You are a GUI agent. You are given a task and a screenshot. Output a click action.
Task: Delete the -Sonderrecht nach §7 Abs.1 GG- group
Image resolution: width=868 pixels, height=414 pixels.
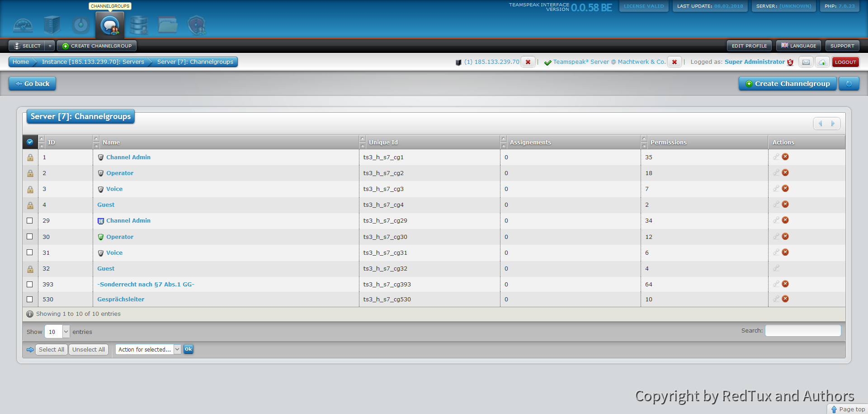(785, 284)
